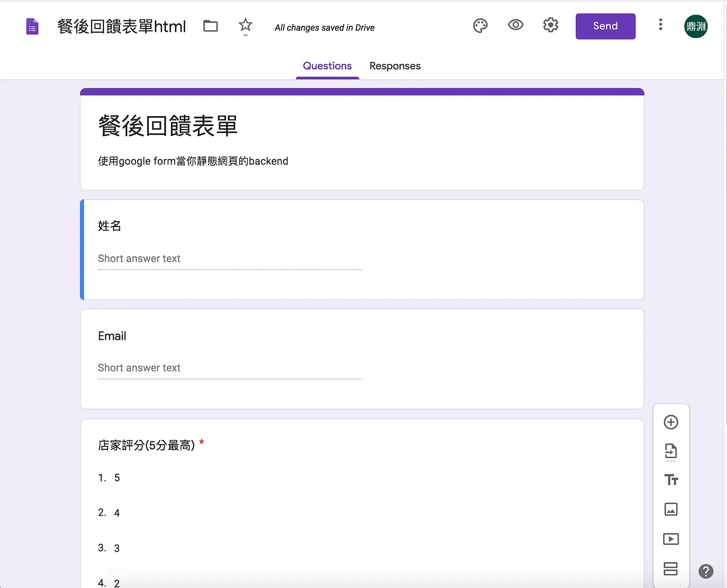The width and height of the screenshot is (727, 588).
Task: Select the 店家評分(5分最高) question title
Action: tap(146, 445)
